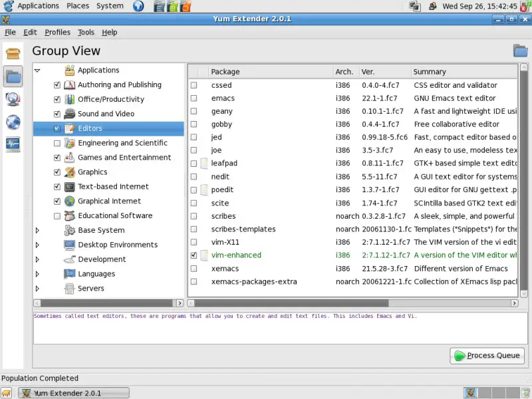This screenshot has width=532, height=399.
Task: Select the scribes-templates package row
Action: coord(353,229)
